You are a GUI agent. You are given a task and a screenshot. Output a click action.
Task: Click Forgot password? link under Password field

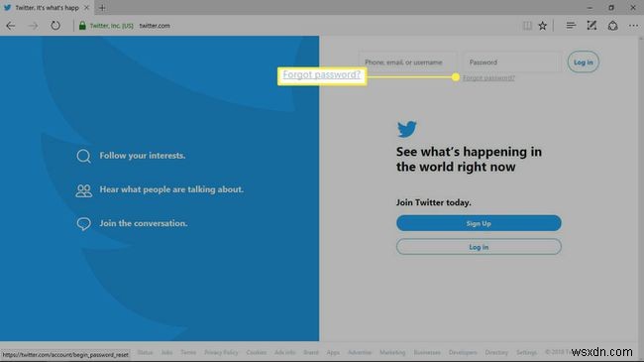(488, 77)
